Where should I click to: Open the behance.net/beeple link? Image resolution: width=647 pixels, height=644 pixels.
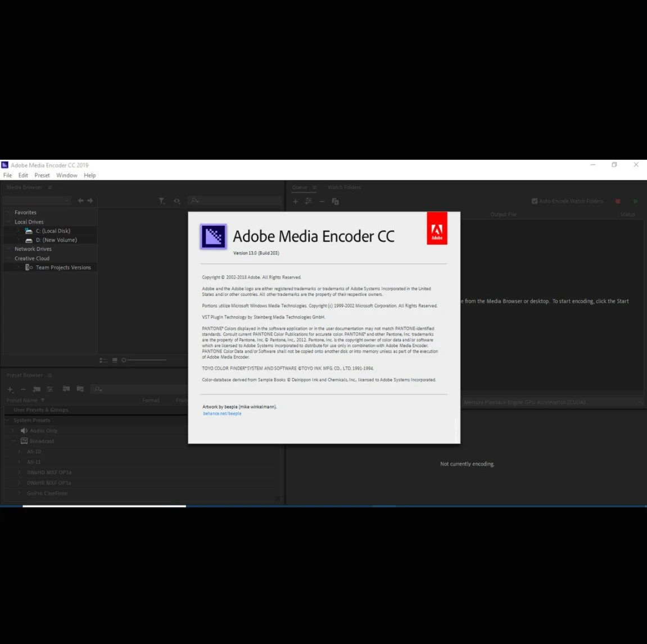tap(222, 413)
